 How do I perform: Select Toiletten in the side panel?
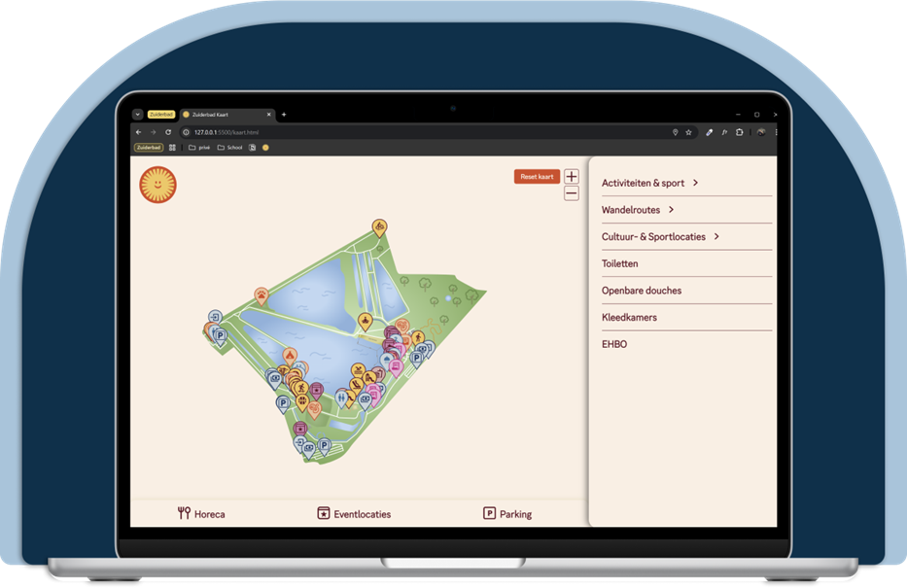point(619,263)
